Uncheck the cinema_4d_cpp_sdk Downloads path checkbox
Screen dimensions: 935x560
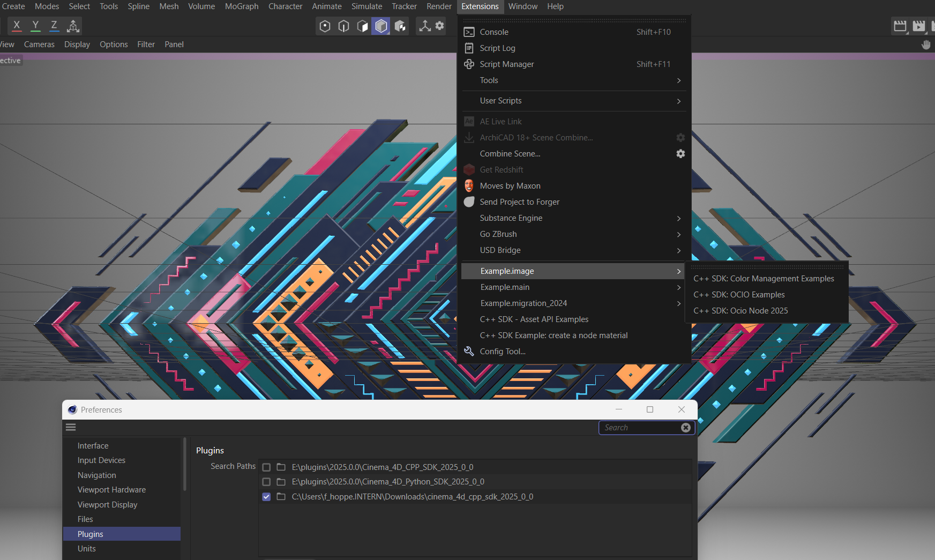click(266, 497)
